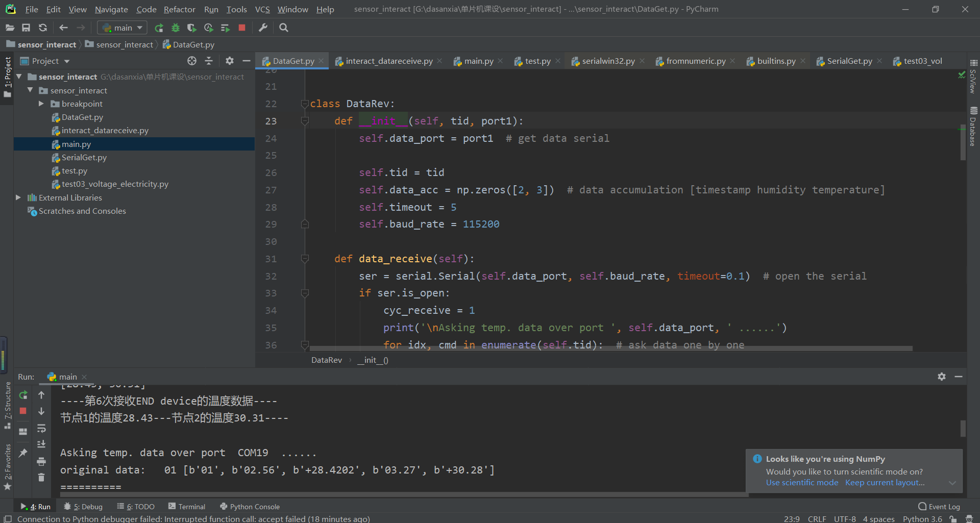This screenshot has width=980, height=523.
Task: Save all files with the disk icon
Action: tap(26, 28)
